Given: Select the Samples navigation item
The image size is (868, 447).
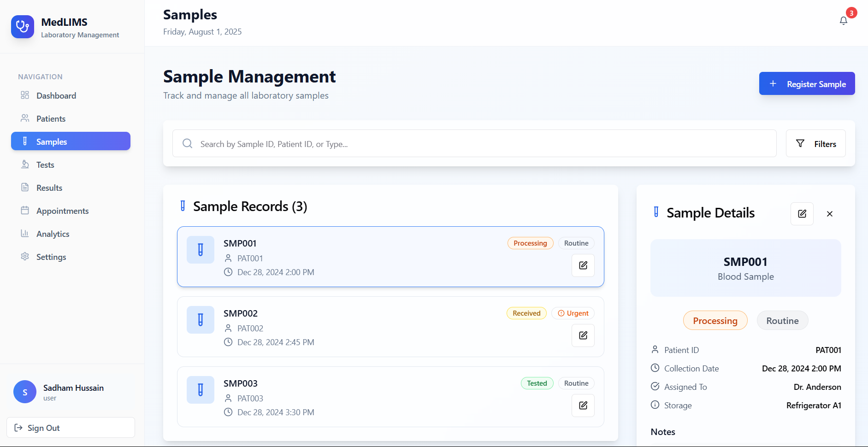Looking at the screenshot, I should (x=71, y=141).
